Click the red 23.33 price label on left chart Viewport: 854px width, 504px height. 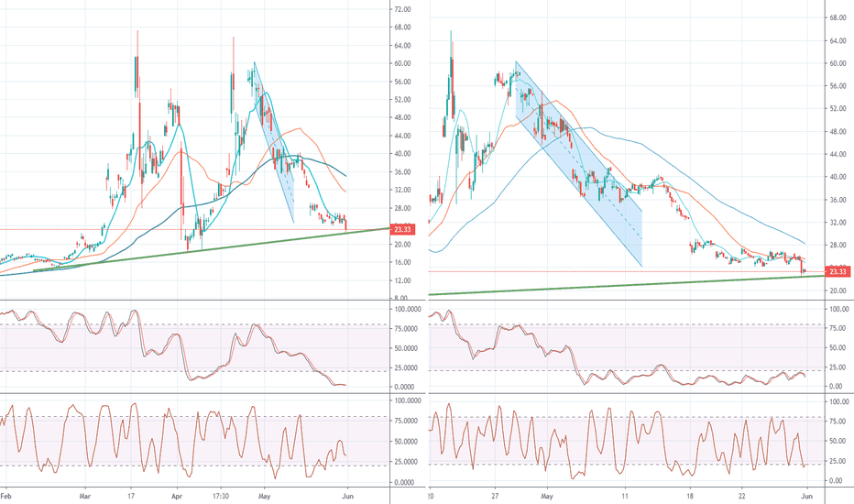coord(402,229)
